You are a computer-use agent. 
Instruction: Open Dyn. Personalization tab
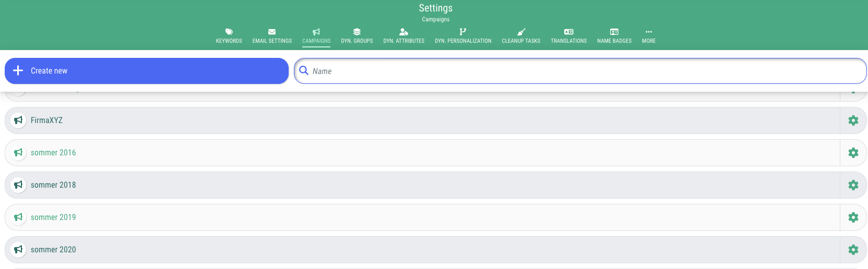tap(463, 36)
